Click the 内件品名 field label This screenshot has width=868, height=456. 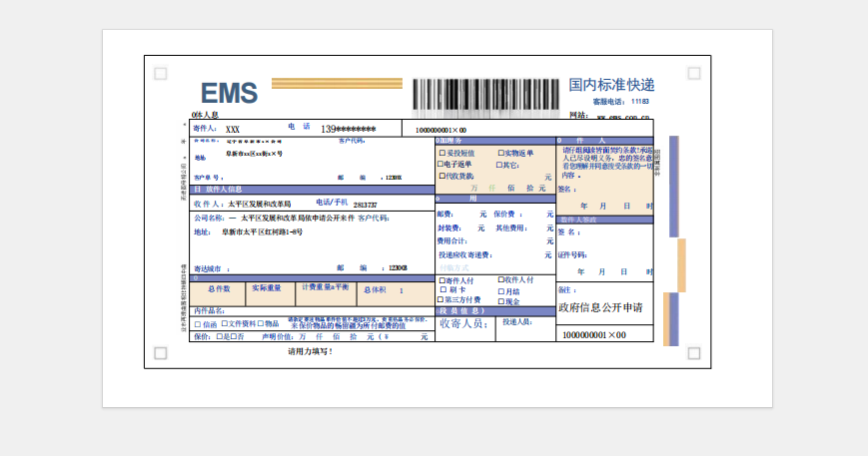click(x=209, y=311)
